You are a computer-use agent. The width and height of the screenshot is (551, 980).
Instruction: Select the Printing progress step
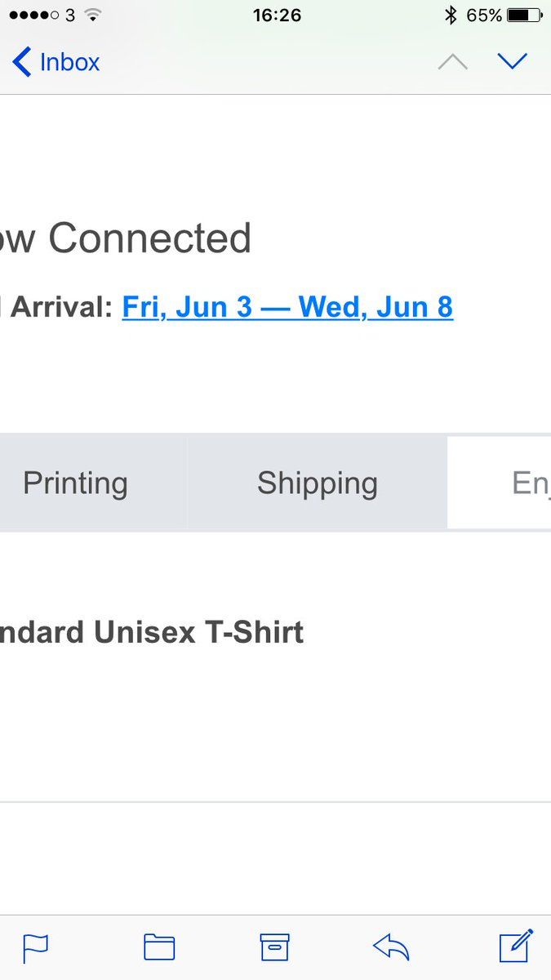(75, 483)
